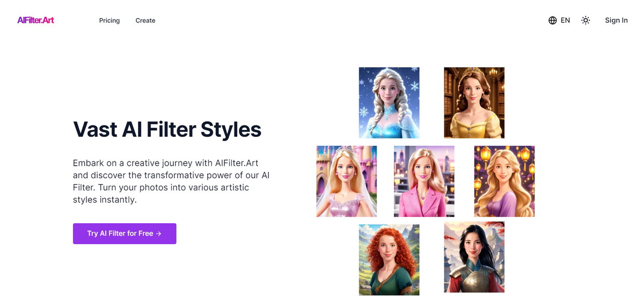Click the Embark on a creative journey paragraph

click(171, 181)
